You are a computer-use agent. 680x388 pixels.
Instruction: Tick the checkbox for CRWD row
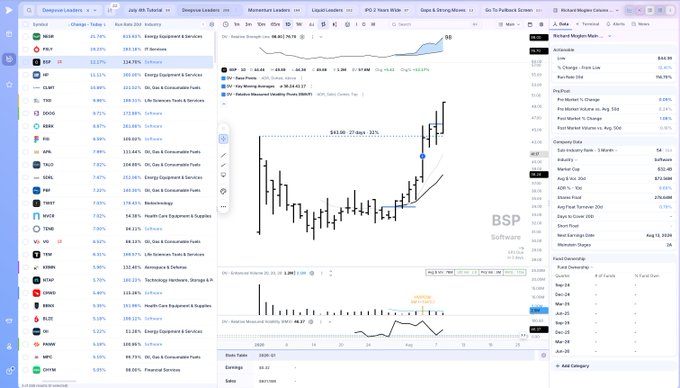click(x=26, y=293)
